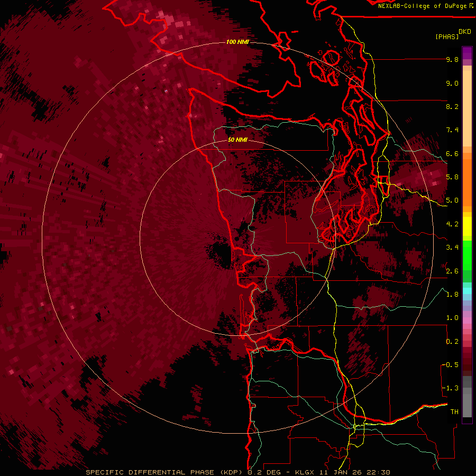
Task: Click the 11 JAN 26 22:30 timestamp
Action: point(354,472)
